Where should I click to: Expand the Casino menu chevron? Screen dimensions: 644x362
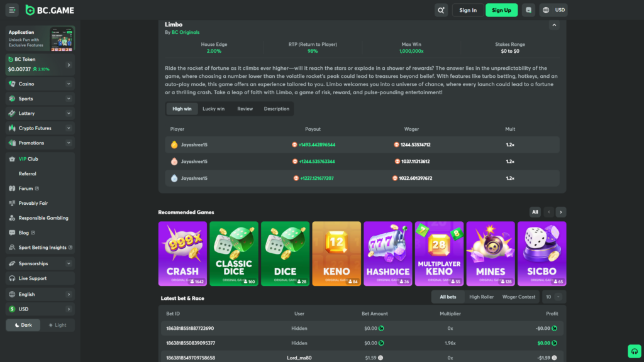[x=69, y=84]
